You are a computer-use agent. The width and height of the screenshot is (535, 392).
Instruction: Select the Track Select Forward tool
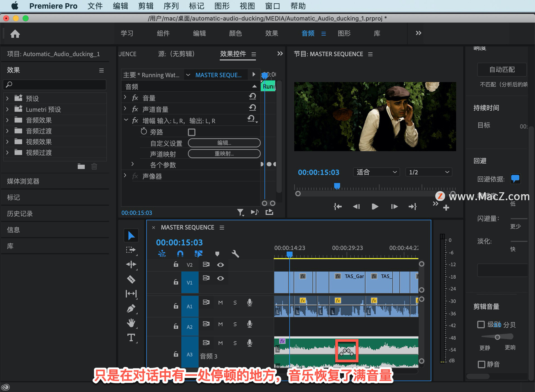[x=130, y=250]
